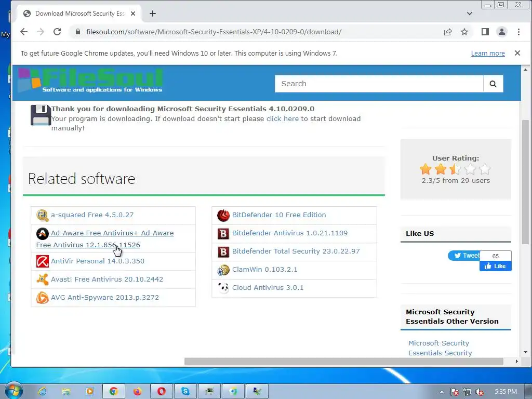Show hidden tray icons arrow
This screenshot has height=399, width=532.
point(442,392)
